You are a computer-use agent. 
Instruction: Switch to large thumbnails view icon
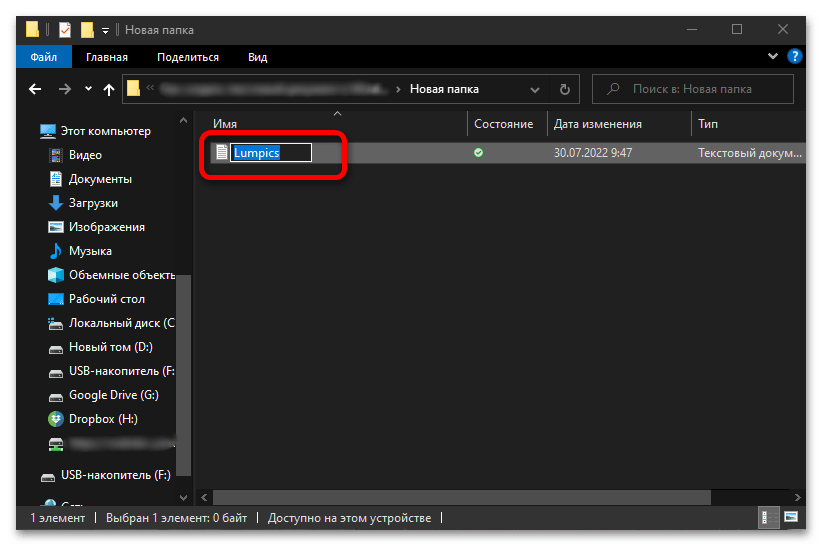[791, 518]
